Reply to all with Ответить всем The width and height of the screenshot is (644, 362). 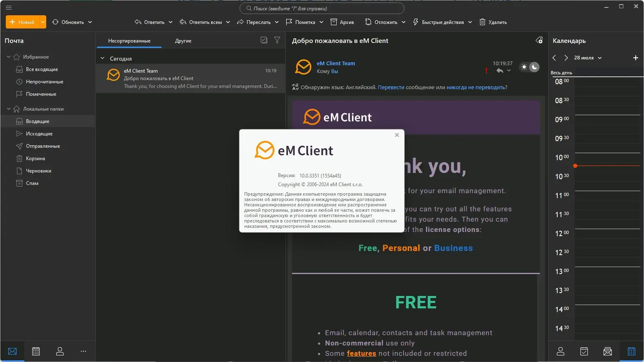pyautogui.click(x=201, y=22)
